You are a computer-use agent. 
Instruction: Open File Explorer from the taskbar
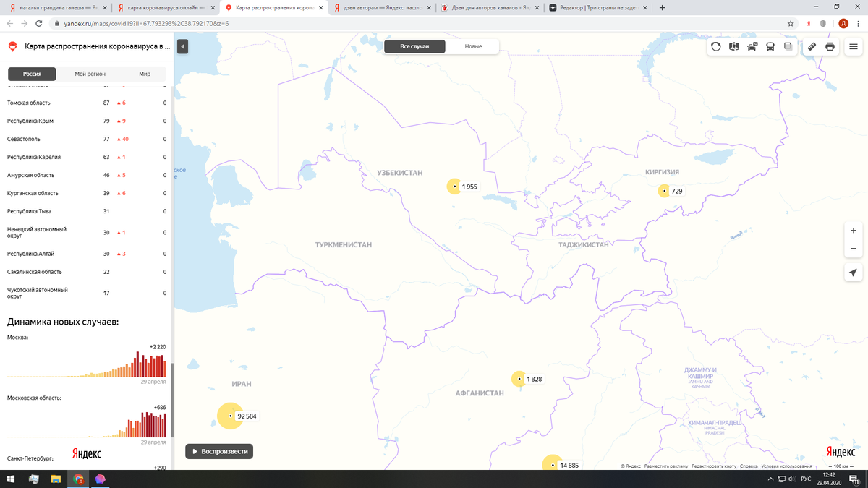pyautogui.click(x=56, y=479)
